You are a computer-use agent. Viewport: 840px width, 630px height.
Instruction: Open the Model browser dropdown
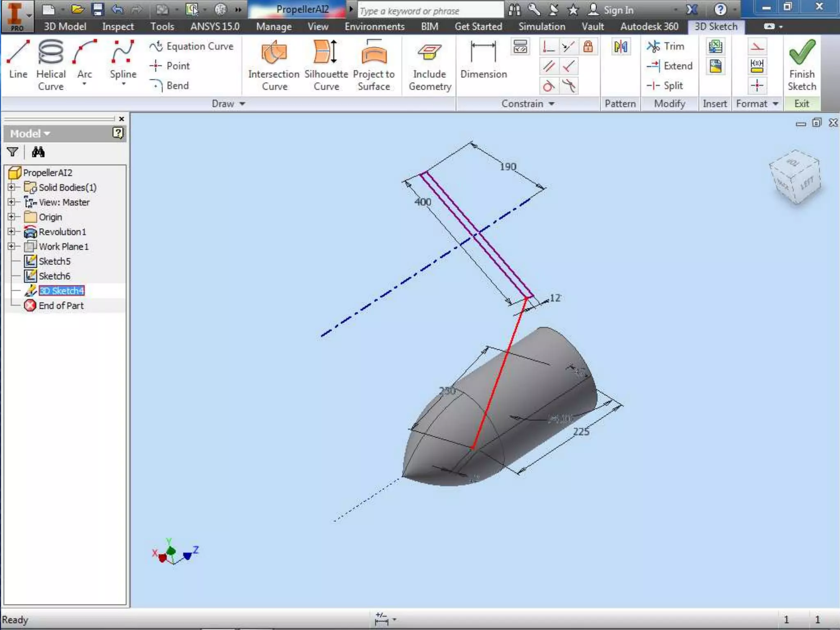click(30, 134)
